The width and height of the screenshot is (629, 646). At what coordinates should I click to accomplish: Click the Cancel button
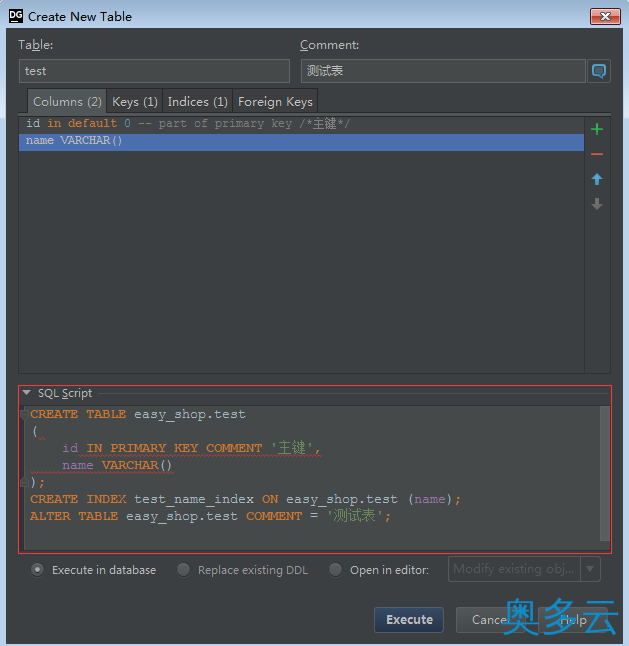[489, 620]
